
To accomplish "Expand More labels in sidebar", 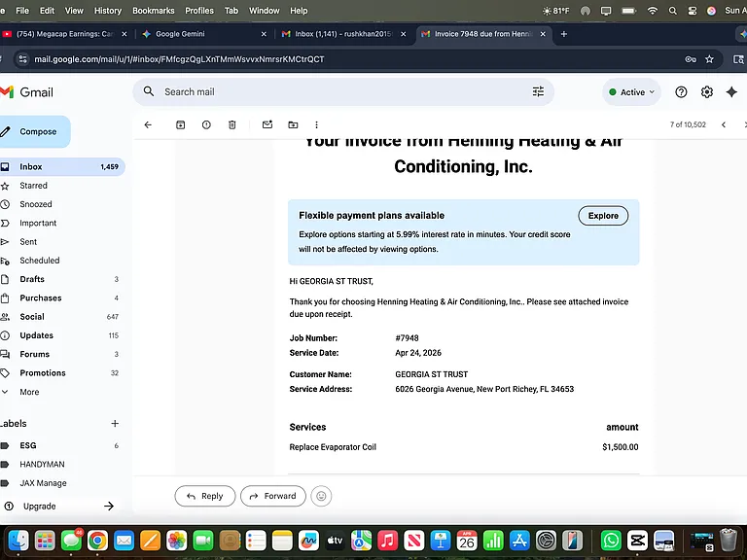I will [x=29, y=392].
